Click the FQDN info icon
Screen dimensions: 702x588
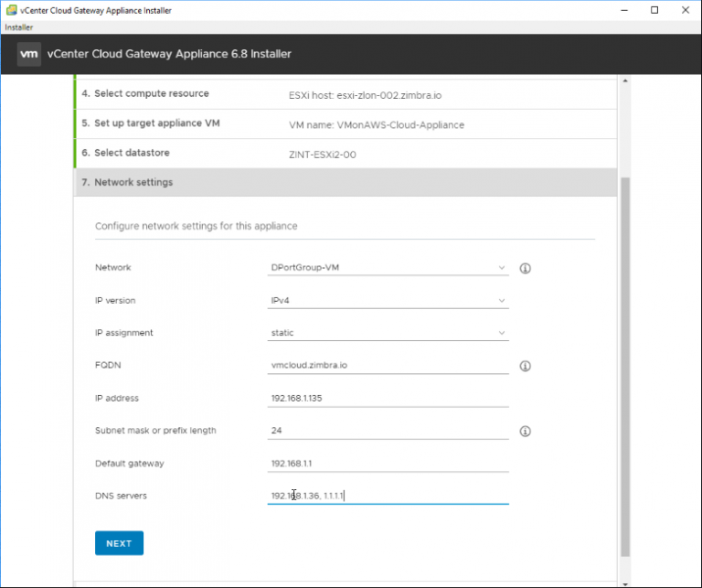pos(526,366)
